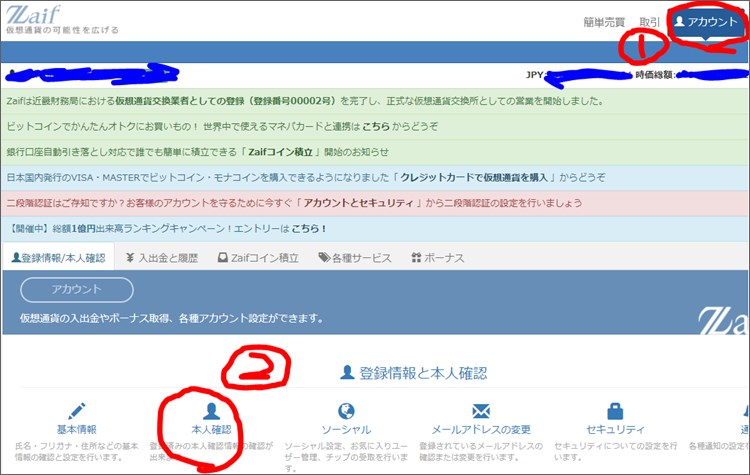Open the ソーシャル link
Image resolution: width=750 pixels, height=475 pixels.
point(346,430)
